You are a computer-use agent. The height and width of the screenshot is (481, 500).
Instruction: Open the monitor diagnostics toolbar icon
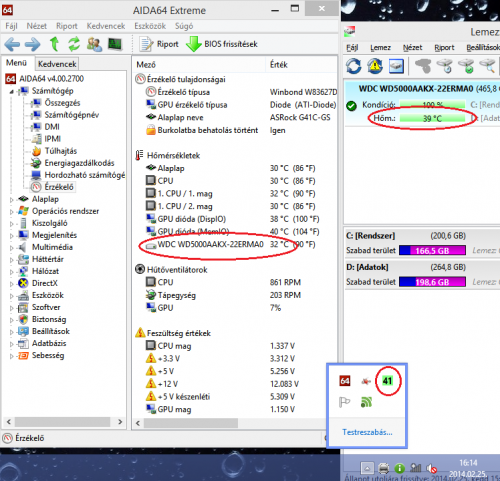115,44
